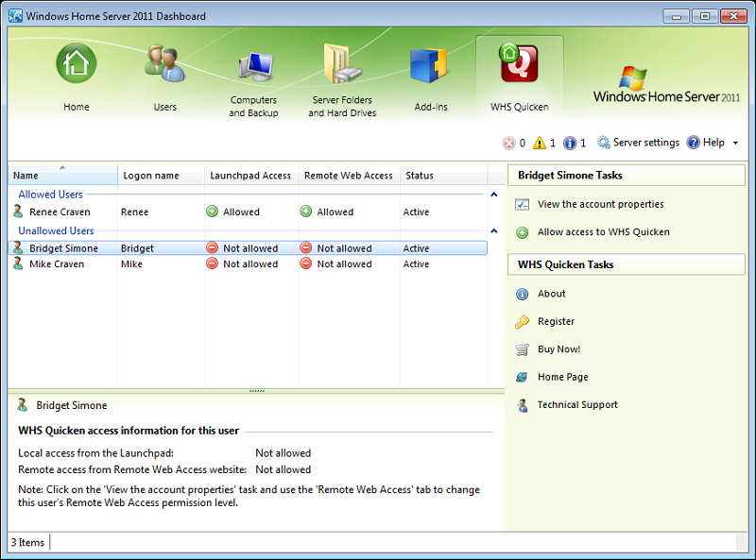Image resolution: width=756 pixels, height=560 pixels.
Task: Click the About info icon
Action: (523, 294)
